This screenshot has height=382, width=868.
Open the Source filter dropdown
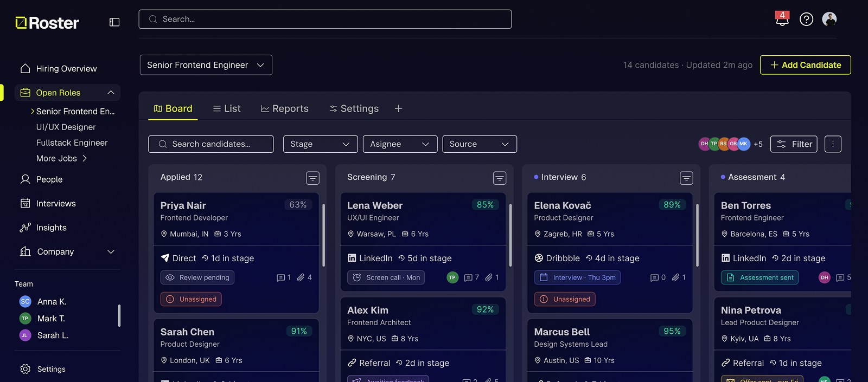(480, 144)
